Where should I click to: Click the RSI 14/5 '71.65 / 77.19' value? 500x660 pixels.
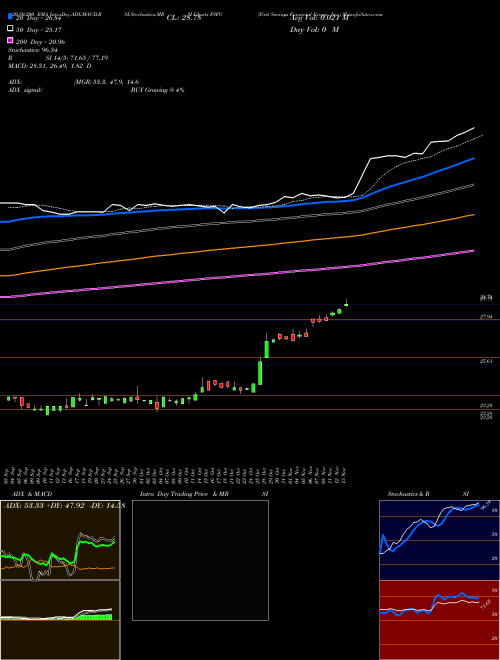(x=89, y=58)
